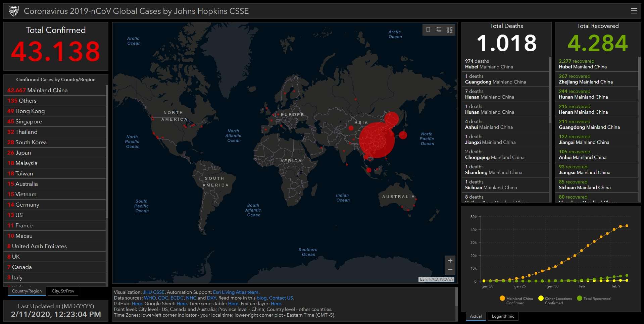Screen dimensions: 644x324
Task: Click 267 recovered Zhejiang entry
Action: (597, 79)
